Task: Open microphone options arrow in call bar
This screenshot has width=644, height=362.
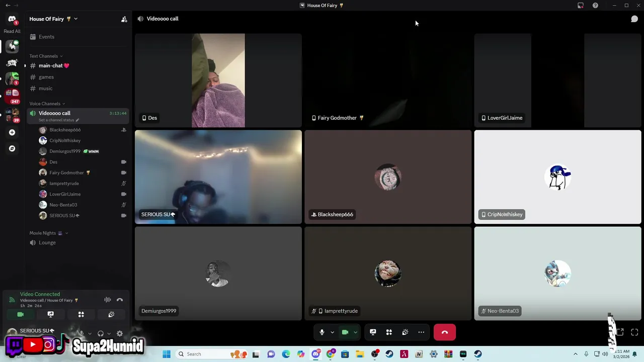Action: coord(332,332)
